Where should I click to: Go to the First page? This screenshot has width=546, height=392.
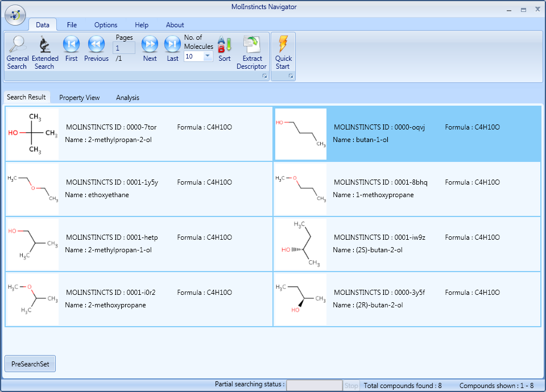click(72, 49)
